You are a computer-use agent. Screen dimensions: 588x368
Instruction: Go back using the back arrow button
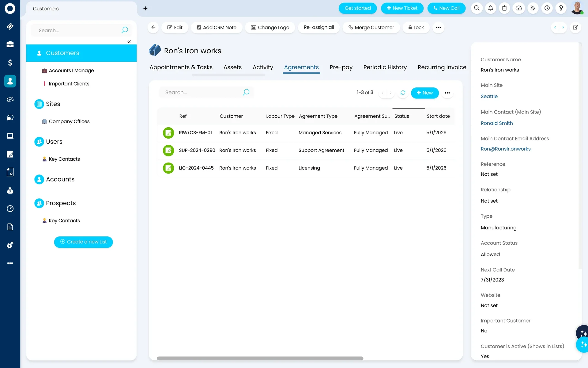[x=153, y=27]
